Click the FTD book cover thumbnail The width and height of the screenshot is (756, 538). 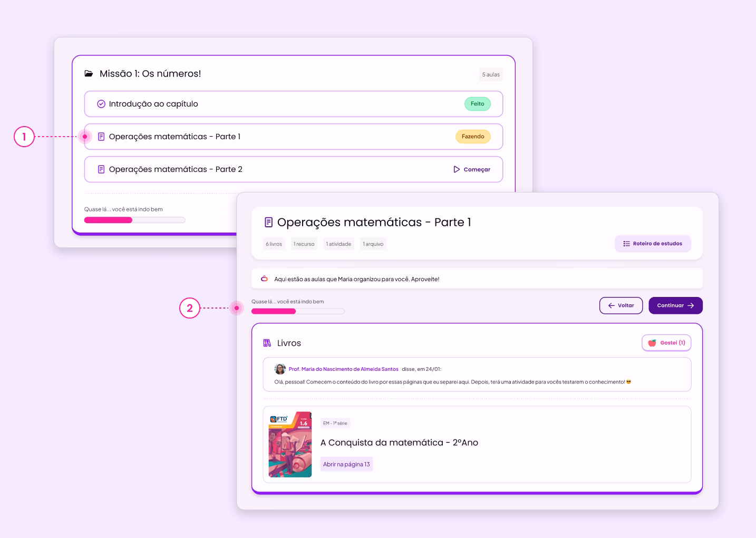(x=290, y=444)
